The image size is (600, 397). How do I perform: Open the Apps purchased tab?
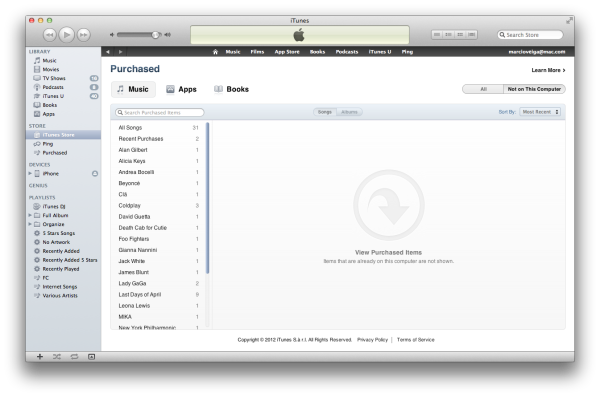tap(181, 89)
